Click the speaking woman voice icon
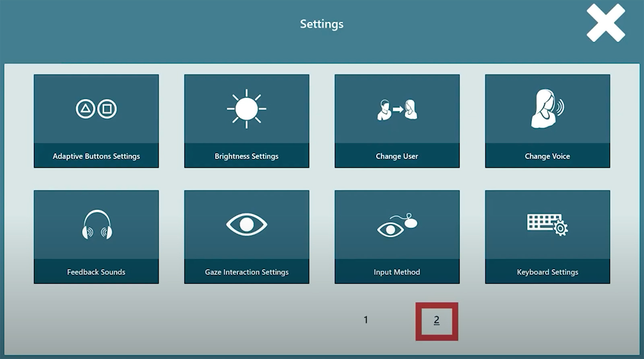This screenshot has height=359, width=644. [x=547, y=109]
